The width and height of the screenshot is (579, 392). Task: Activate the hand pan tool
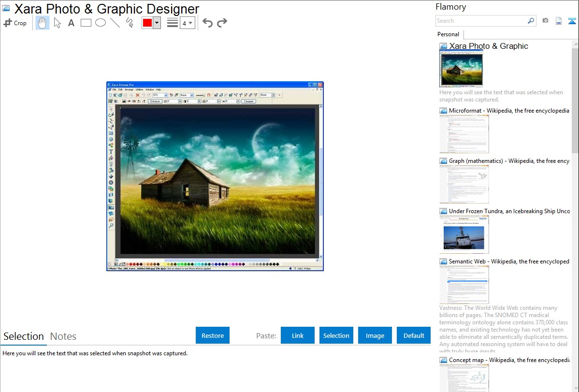43,23
